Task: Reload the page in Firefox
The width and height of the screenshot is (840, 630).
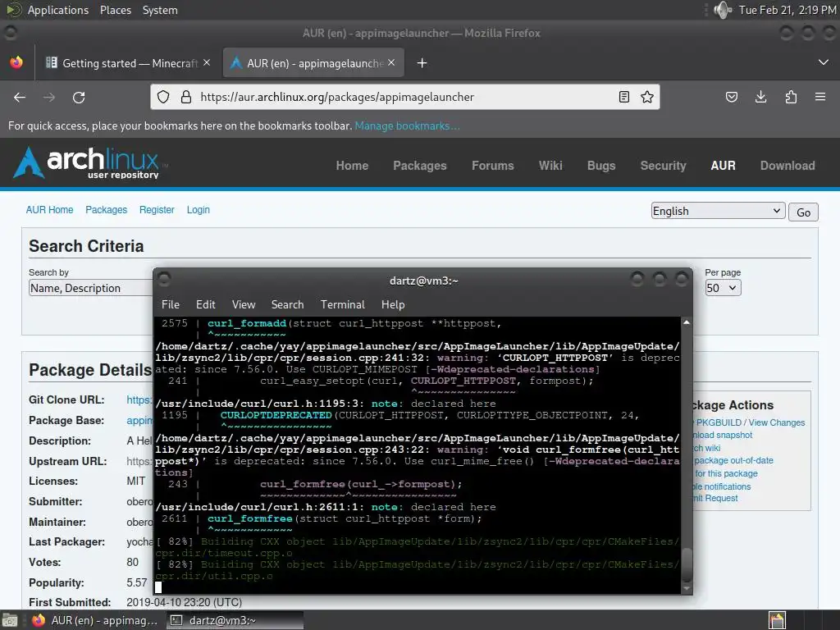Action: [79, 97]
